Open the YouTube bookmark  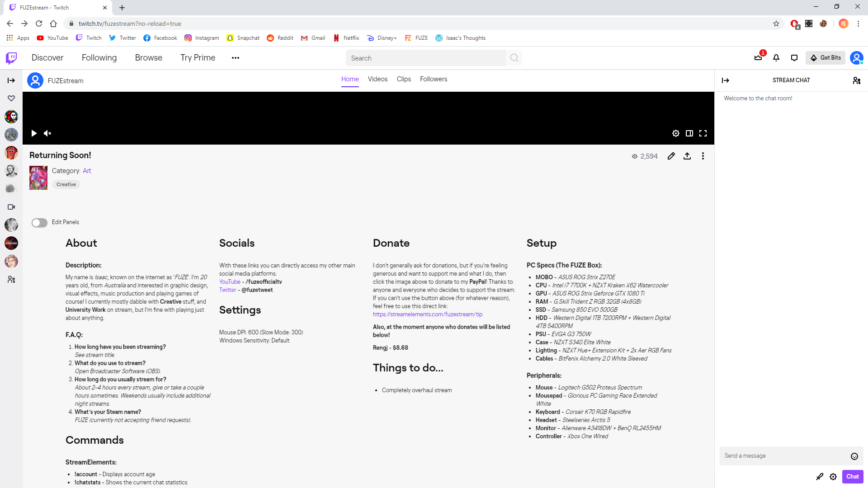pos(52,38)
